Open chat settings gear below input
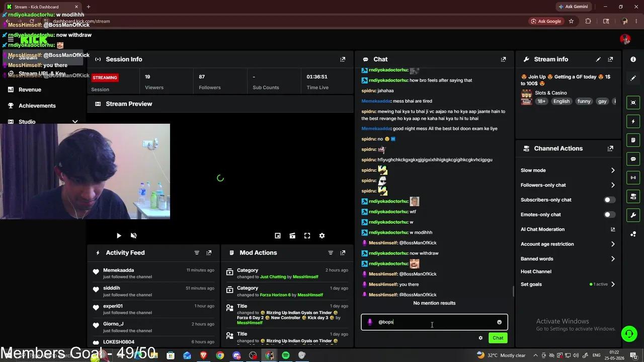Screen dimensions: 644x362 (x=480, y=338)
